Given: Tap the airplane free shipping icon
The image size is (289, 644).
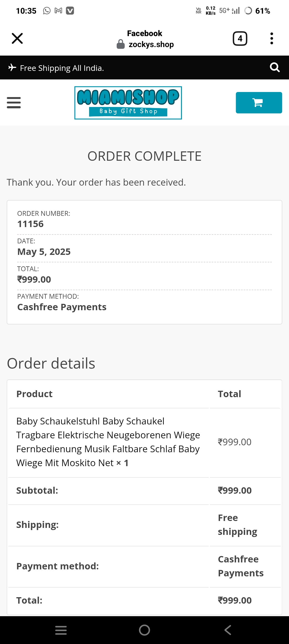Looking at the screenshot, I should pos(12,67).
